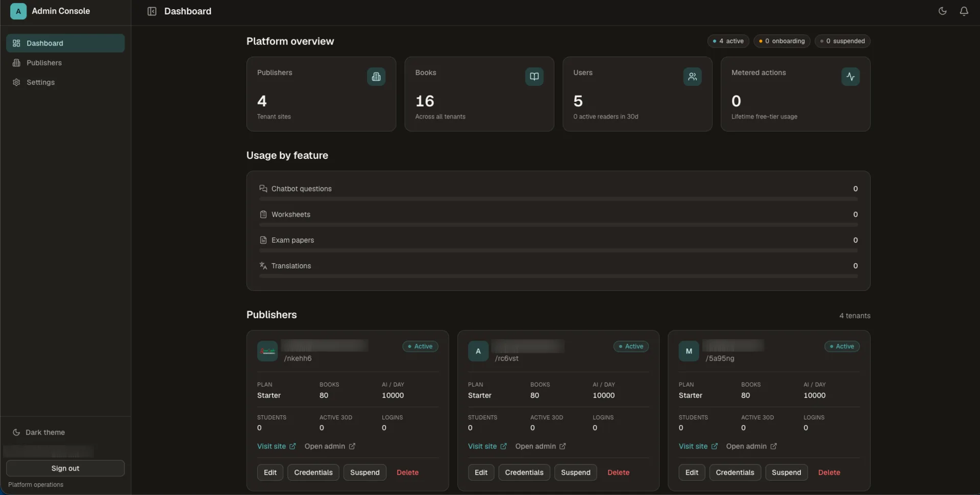Image resolution: width=980 pixels, height=495 pixels.
Task: Click the Metered actions activity icon
Action: 850,77
